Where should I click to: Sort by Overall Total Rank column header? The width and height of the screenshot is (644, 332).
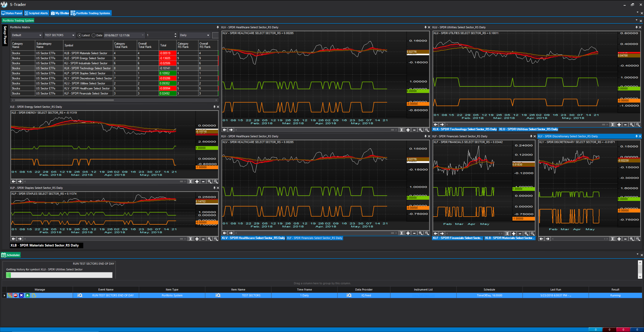[x=148, y=45]
